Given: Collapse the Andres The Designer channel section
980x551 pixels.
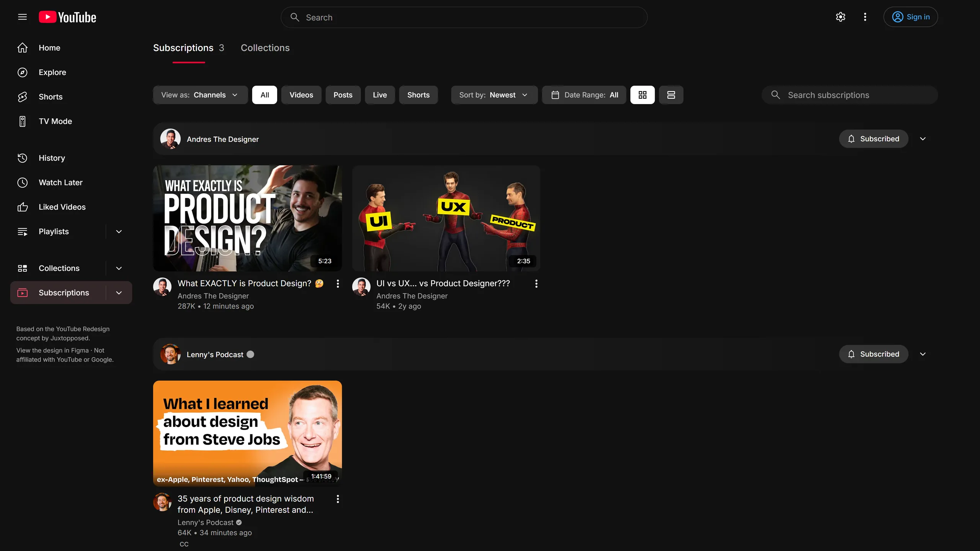Looking at the screenshot, I should (923, 139).
